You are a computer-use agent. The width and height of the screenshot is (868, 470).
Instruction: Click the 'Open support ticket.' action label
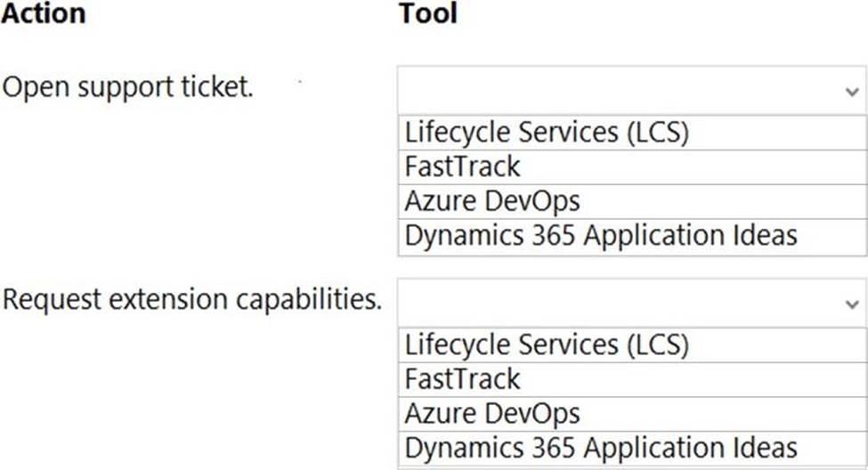[128, 88]
